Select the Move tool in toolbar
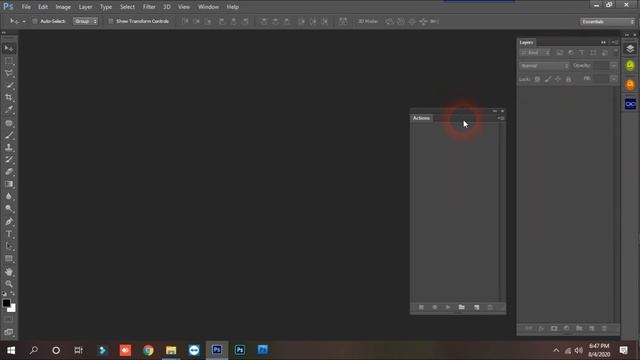 [9, 49]
